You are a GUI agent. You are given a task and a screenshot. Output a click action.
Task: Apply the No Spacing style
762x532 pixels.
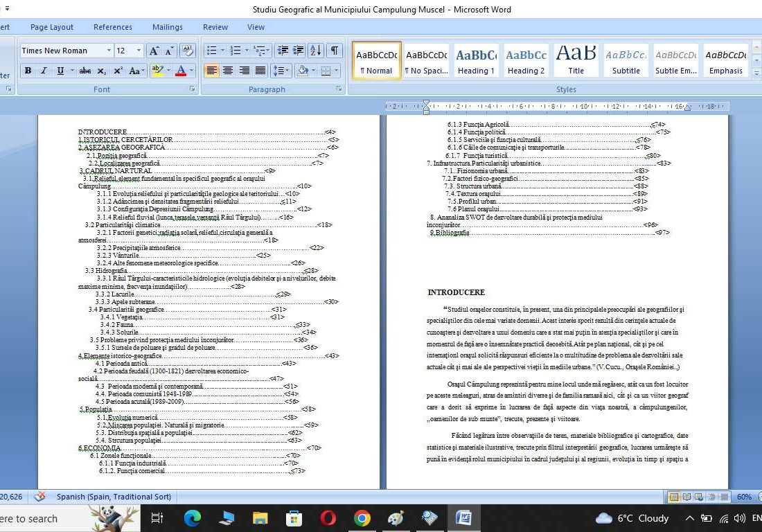coord(426,61)
